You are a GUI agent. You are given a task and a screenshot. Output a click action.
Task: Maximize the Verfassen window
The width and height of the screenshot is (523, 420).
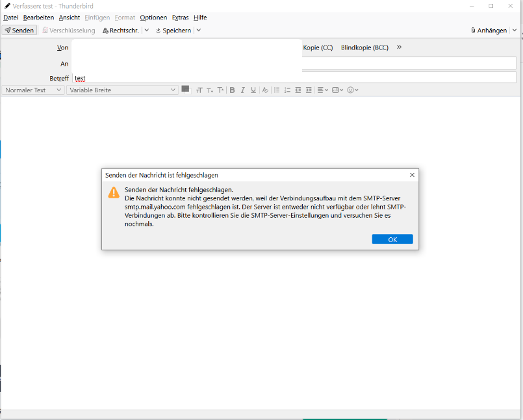click(x=491, y=6)
